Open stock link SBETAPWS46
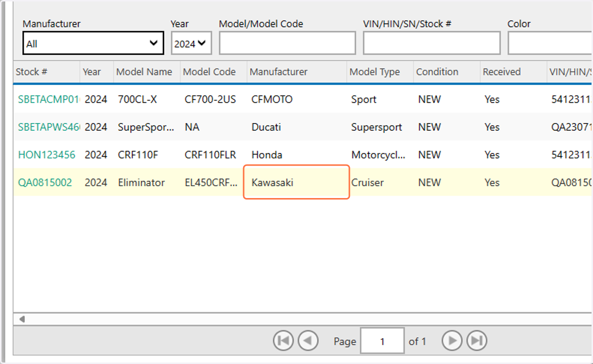Screen dimensions: 593x364 (48, 127)
